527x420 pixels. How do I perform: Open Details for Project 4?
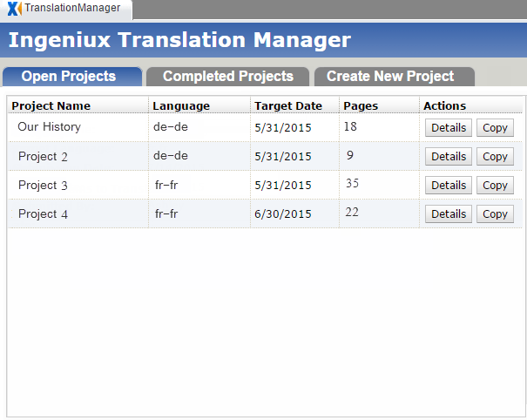point(449,213)
